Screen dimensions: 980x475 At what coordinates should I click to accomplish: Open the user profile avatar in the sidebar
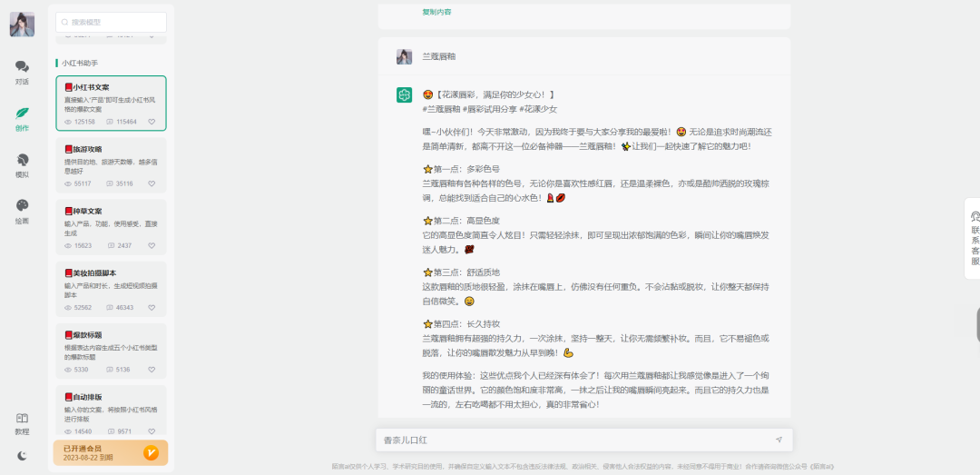(x=22, y=24)
